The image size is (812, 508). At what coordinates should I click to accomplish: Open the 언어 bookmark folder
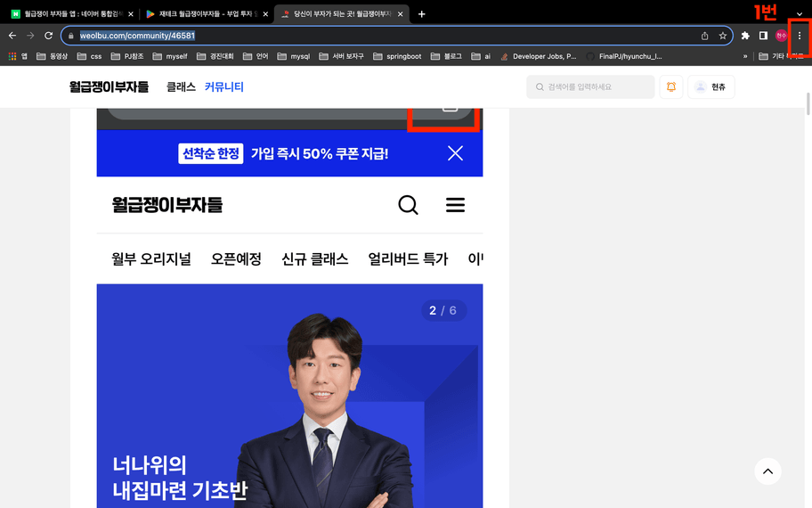(x=256, y=56)
